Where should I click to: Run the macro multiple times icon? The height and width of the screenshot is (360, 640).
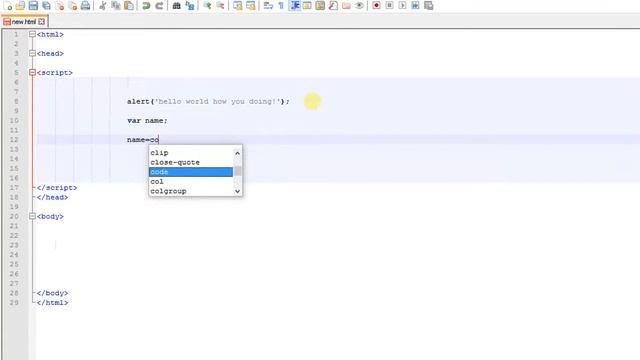click(x=416, y=5)
